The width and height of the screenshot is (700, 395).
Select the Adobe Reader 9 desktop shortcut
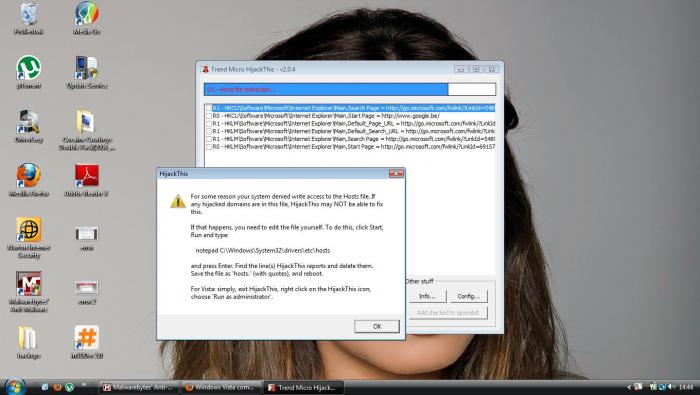coord(87,180)
